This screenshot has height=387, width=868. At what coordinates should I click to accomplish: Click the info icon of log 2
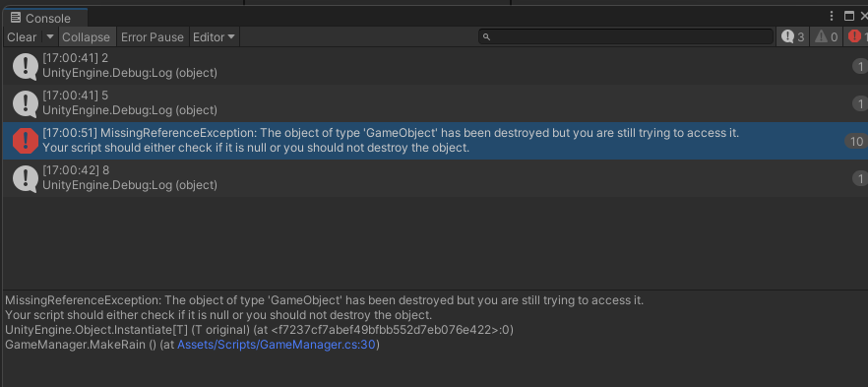[x=26, y=66]
